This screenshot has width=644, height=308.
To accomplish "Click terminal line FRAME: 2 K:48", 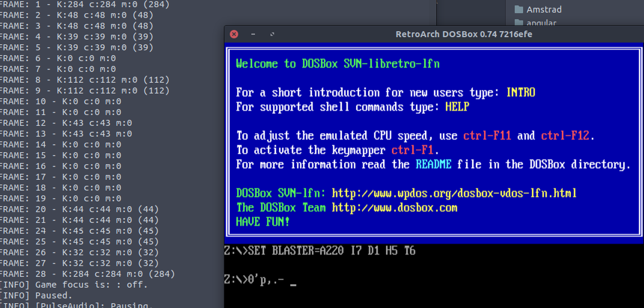I will [77, 15].
